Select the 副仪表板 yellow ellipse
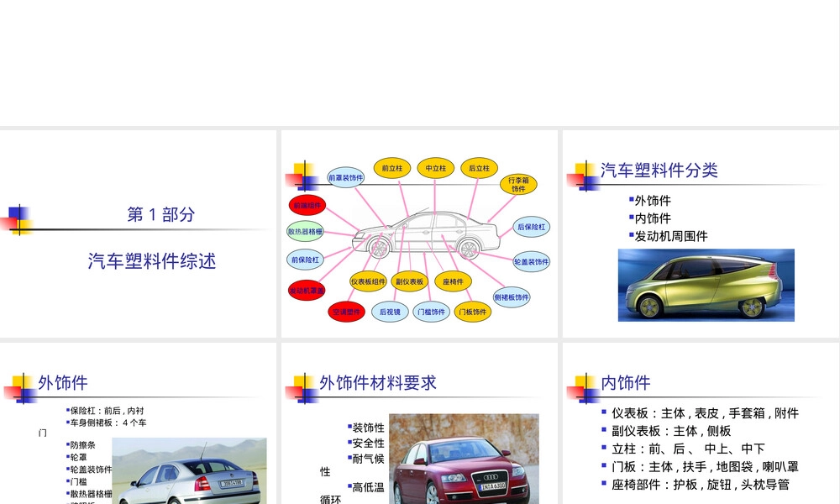This screenshot has width=840, height=504. pyautogui.click(x=409, y=281)
